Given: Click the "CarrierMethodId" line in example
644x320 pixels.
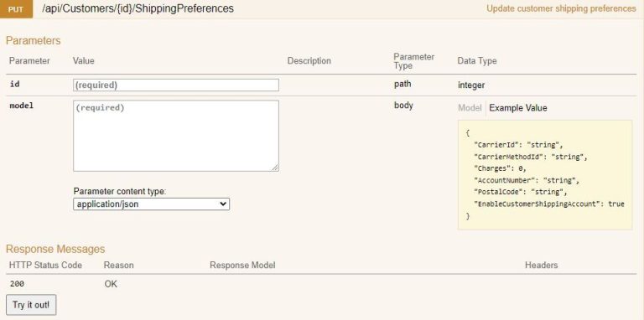Looking at the screenshot, I should click(x=531, y=157).
